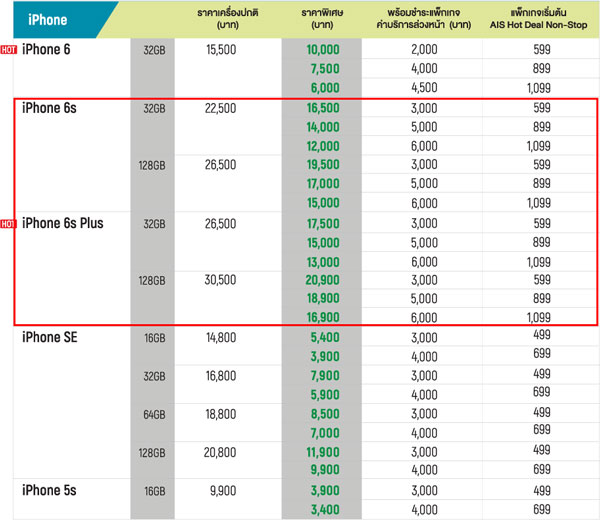Screen dimensions: 600x520
Task: Select the green 20,900 special price
Action: (x=324, y=281)
